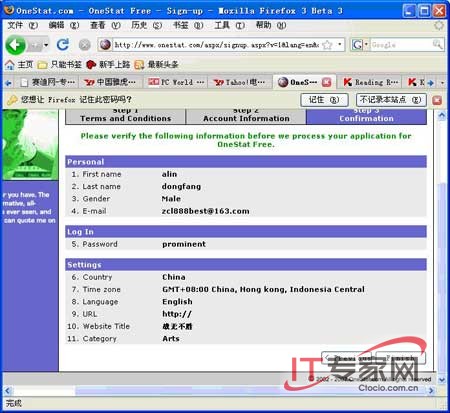Click the 不记录本站点 never-for-this-site button
Image resolution: width=450 pixels, height=413 pixels.
point(391,100)
